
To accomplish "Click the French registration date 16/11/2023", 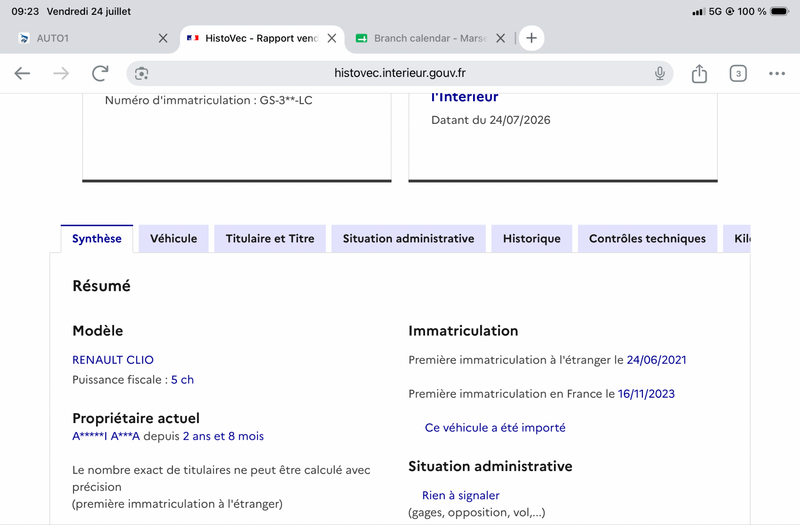I will 646,394.
